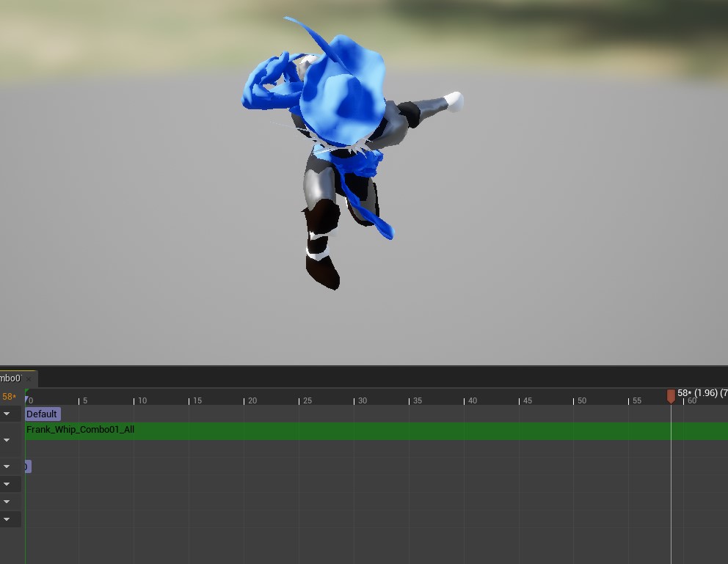Click the orange 58* current frame counter
This screenshot has height=564, width=728.
[9, 397]
